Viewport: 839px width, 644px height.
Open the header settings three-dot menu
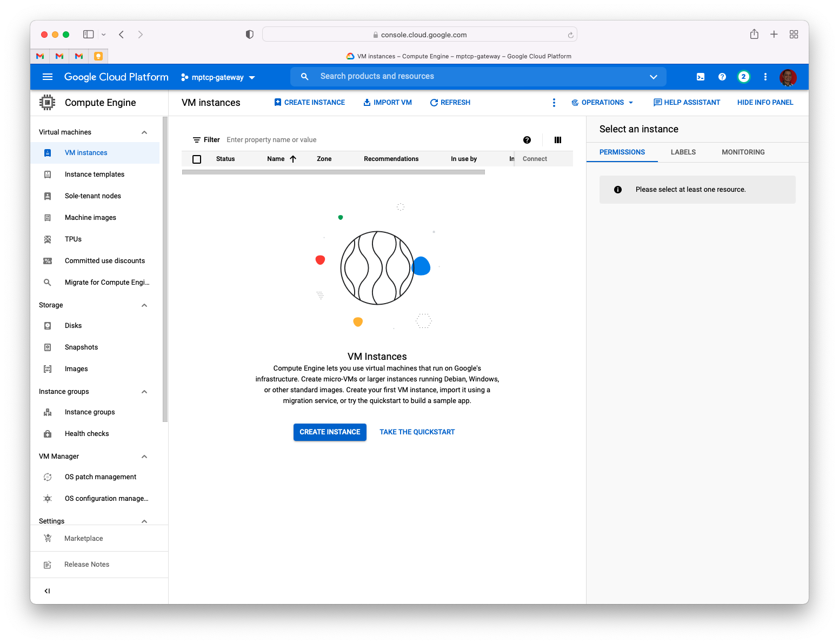click(x=765, y=77)
